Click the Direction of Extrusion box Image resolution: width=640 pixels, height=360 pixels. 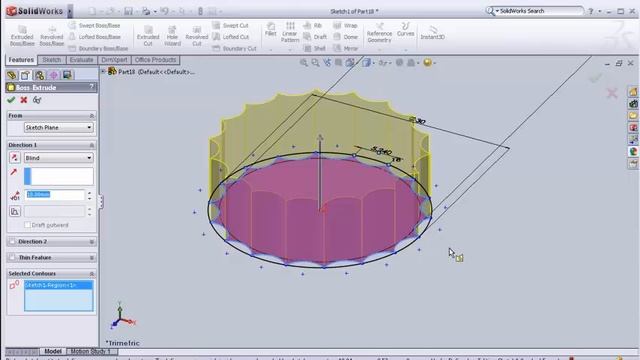point(58,176)
